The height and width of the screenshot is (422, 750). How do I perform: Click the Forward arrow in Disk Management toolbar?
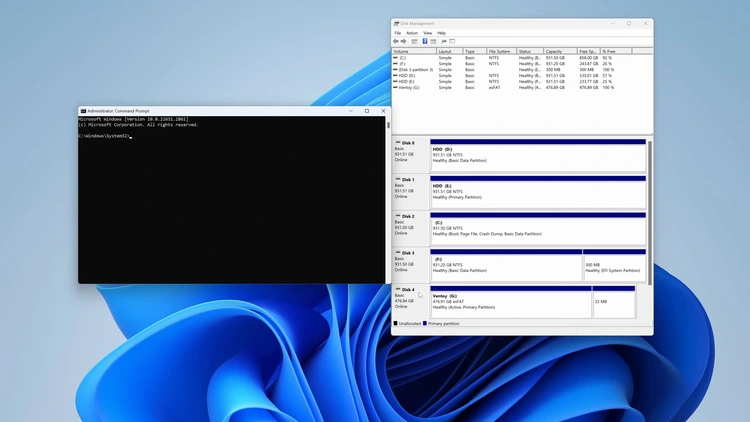pyautogui.click(x=403, y=42)
